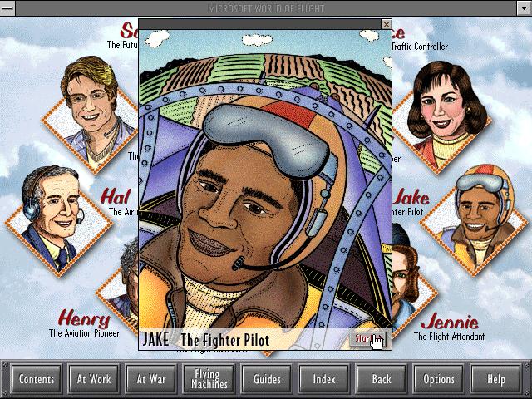The width and height of the screenshot is (532, 399).
Task: Open the Guides section
Action: (267, 379)
